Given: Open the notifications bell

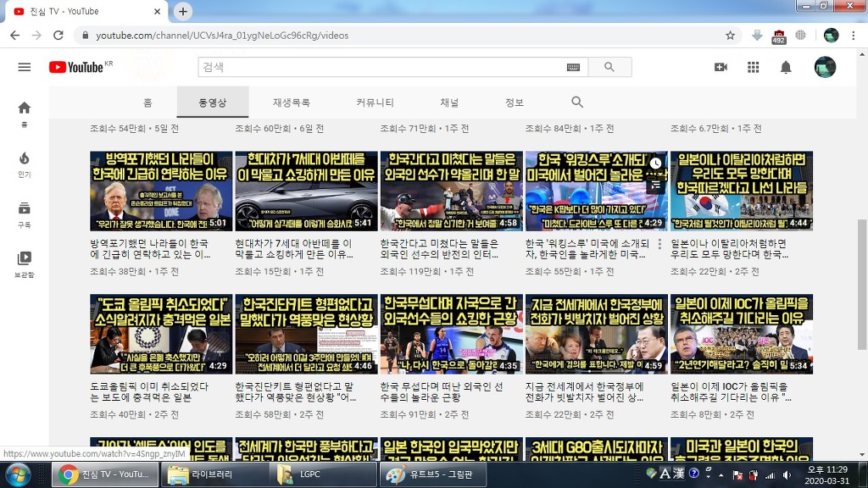Looking at the screenshot, I should [786, 68].
